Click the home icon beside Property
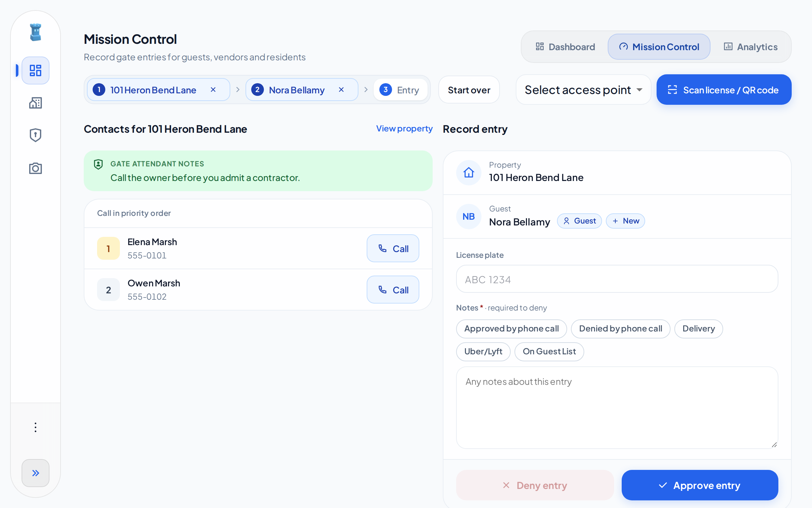812x508 pixels. click(x=469, y=173)
